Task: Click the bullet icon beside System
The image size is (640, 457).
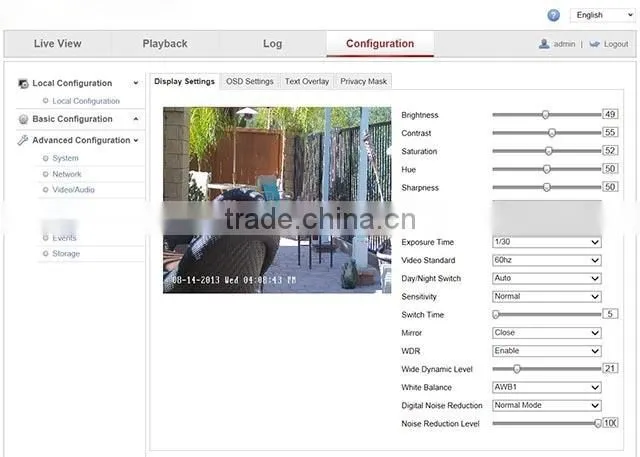Action: [x=45, y=158]
